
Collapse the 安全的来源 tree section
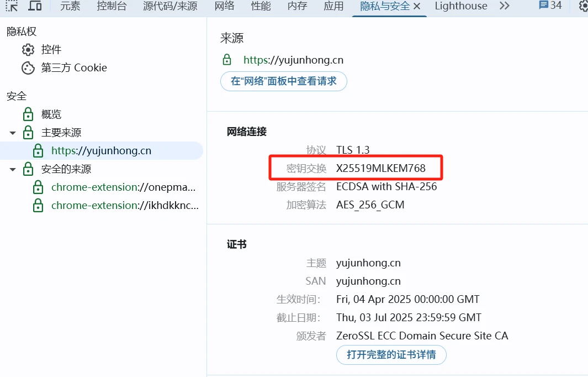pos(13,169)
